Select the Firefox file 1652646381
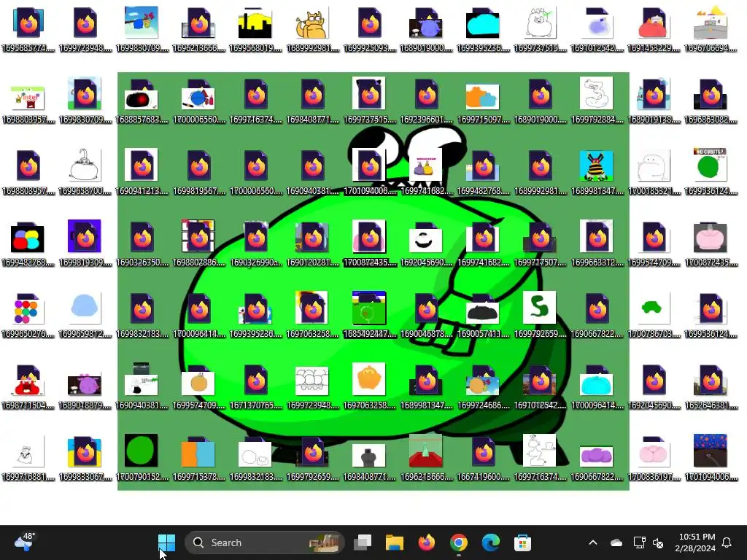747x560 pixels. click(x=711, y=386)
